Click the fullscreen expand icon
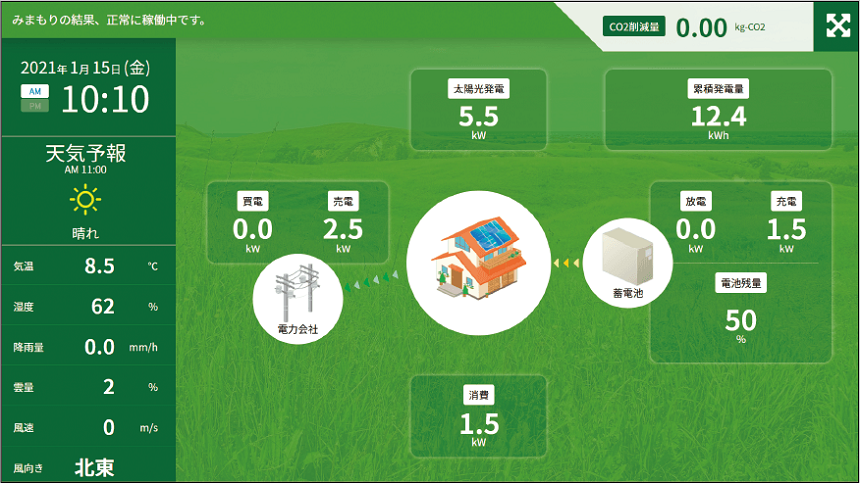The width and height of the screenshot is (860, 483). point(837,26)
